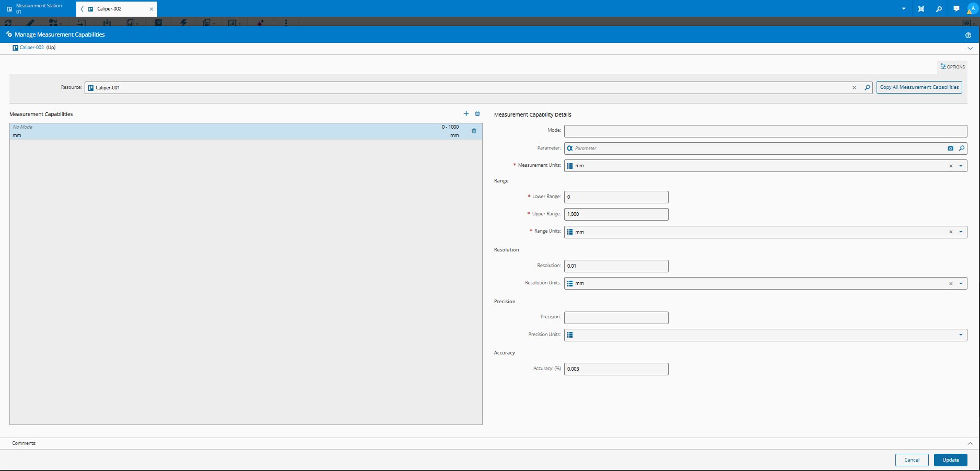
Task: Click the Cancel button
Action: (x=912, y=460)
